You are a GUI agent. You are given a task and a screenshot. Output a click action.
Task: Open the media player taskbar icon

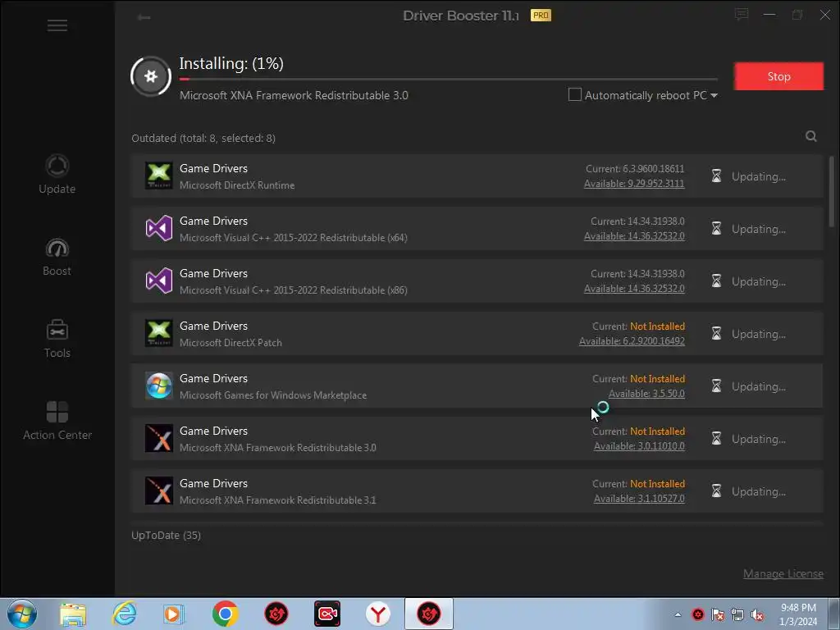tap(174, 614)
